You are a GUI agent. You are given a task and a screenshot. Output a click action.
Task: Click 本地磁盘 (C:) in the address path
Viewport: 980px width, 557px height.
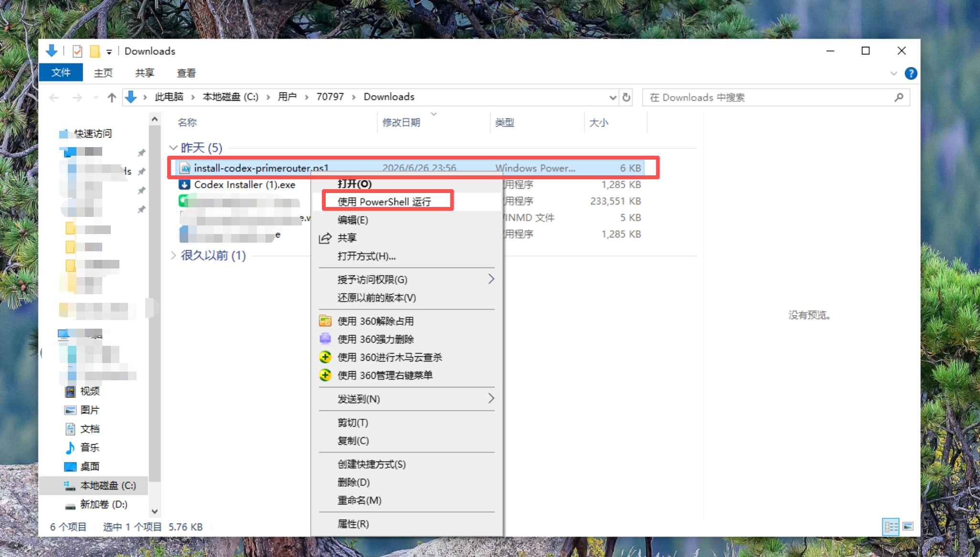[x=231, y=97]
